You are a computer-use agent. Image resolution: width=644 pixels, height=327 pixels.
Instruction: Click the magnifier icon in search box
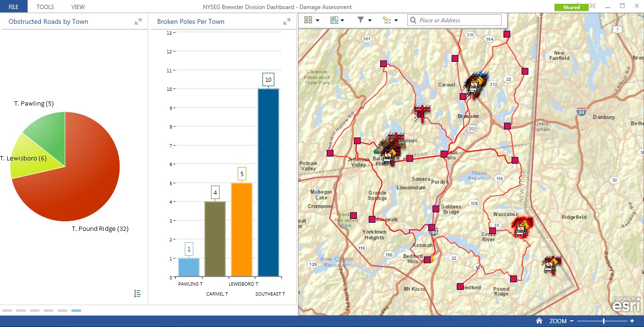click(x=413, y=20)
